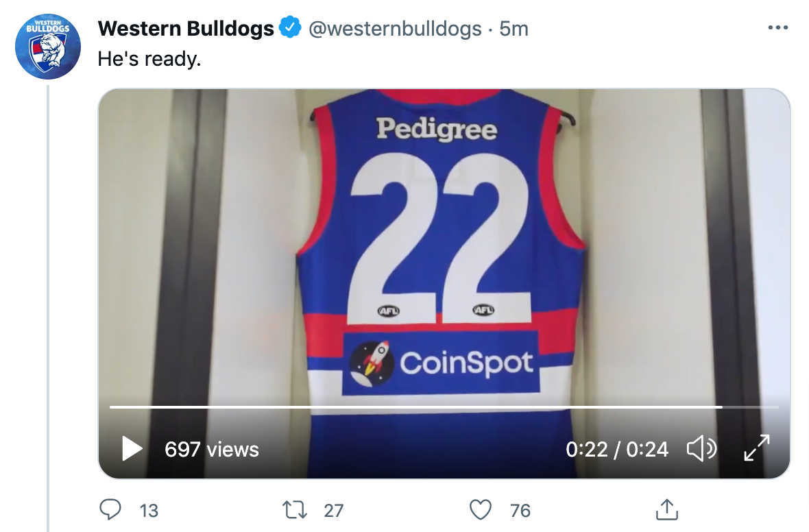Open the @westernbulldogs handle link
809x532 pixels.
395,29
